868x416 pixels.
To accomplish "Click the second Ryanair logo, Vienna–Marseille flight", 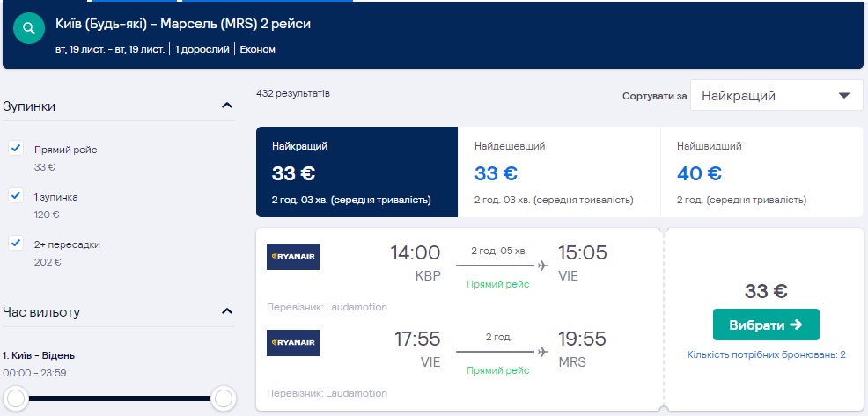I will (293, 343).
